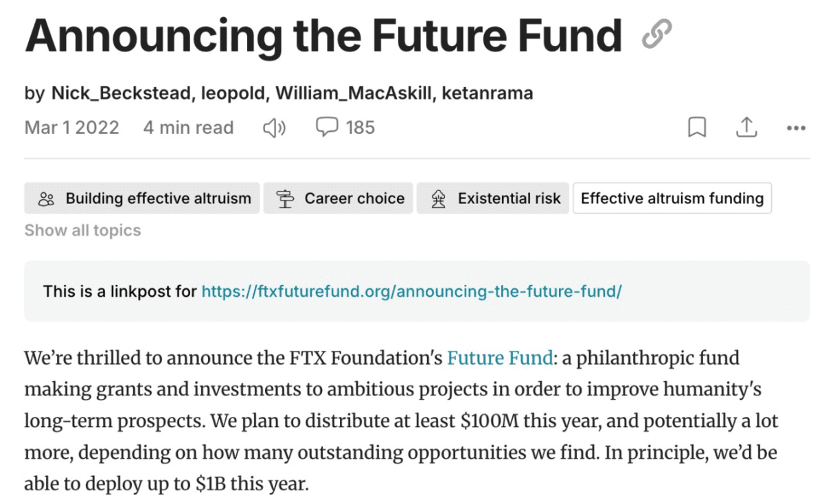Image resolution: width=824 pixels, height=504 pixels.
Task: Choose the Existential risk topic tag
Action: coord(493,199)
